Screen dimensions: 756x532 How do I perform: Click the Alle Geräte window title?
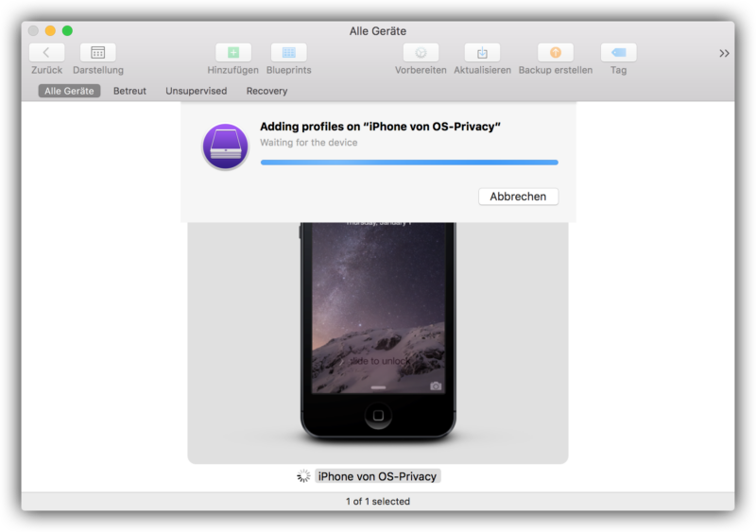tap(378, 31)
